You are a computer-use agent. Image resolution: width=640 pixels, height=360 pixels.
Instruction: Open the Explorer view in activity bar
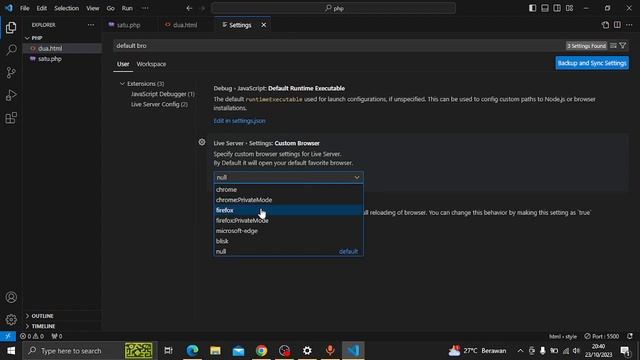click(11, 27)
